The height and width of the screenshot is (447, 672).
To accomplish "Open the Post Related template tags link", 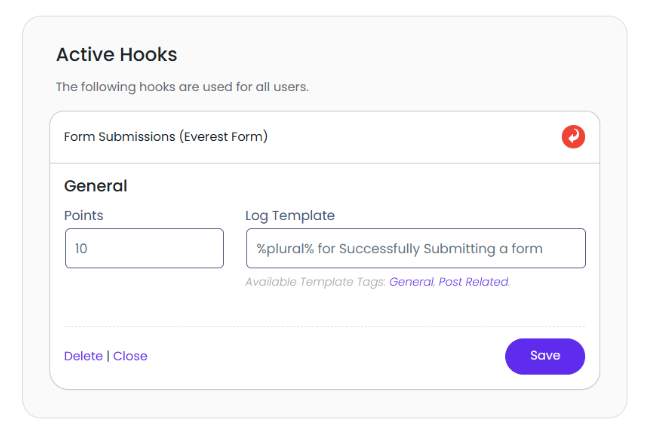I will click(x=474, y=282).
